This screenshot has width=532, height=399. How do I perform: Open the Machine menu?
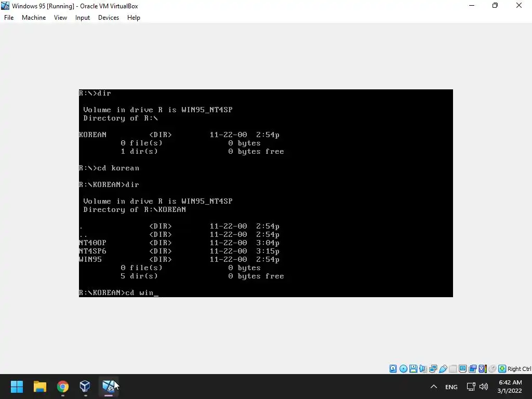point(34,18)
